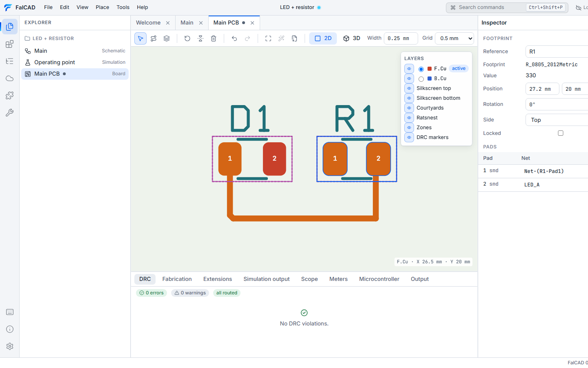The width and height of the screenshot is (588, 368).
Task: Toggle Courtyards visibility
Action: tap(409, 108)
